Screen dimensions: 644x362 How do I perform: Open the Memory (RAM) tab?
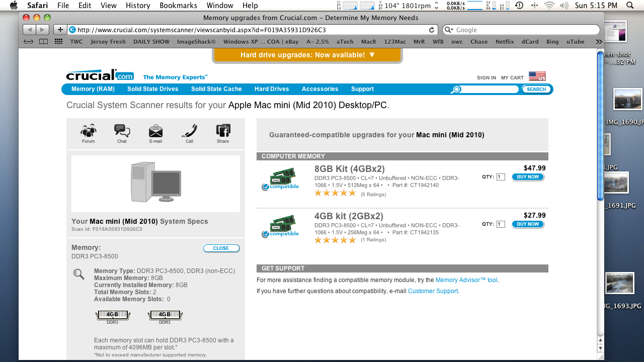tap(93, 89)
